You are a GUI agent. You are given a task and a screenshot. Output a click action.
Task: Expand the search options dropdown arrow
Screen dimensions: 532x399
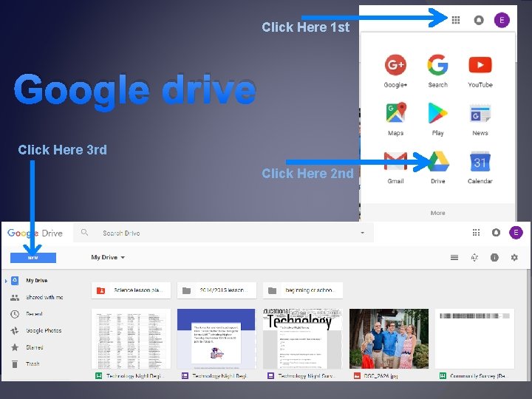click(362, 233)
